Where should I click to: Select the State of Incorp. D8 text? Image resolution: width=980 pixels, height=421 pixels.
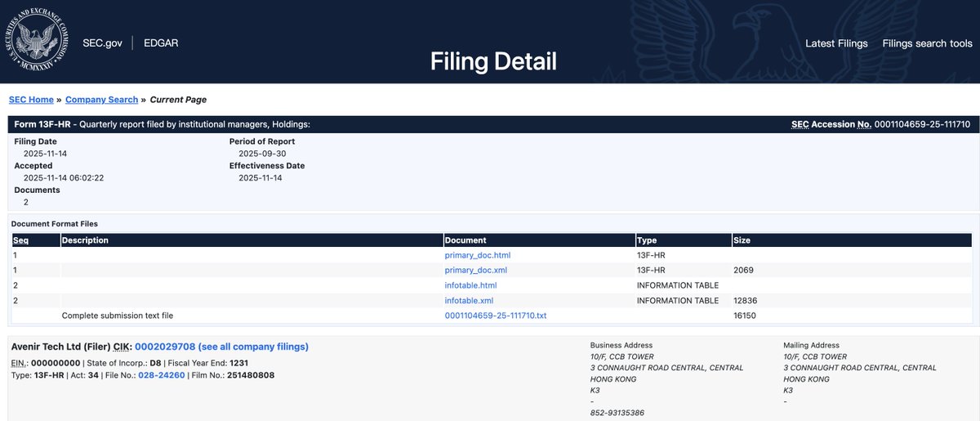point(123,362)
